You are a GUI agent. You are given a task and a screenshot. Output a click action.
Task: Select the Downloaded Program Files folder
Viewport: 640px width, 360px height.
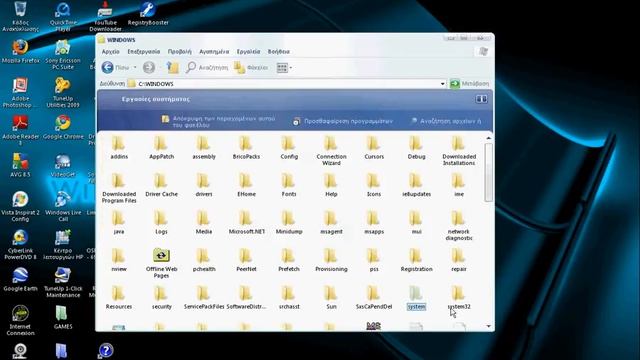click(119, 188)
